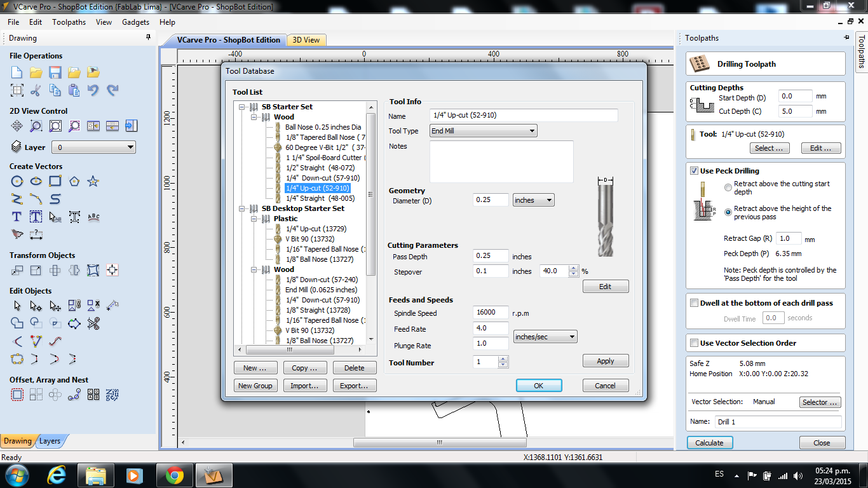Open the Edit menu
This screenshot has width=868, height=488.
click(36, 22)
